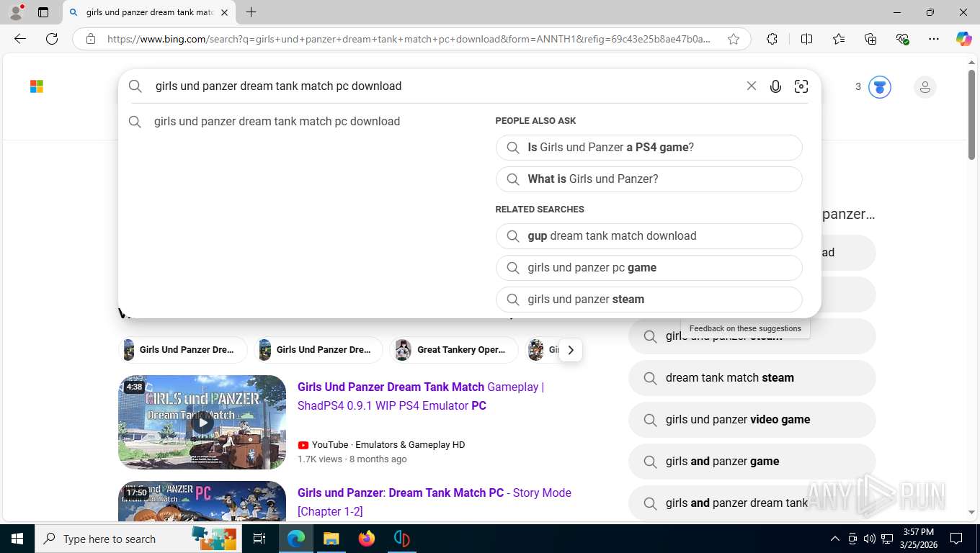980x553 pixels.
Task: Open Settings and more menu
Action: tap(934, 39)
